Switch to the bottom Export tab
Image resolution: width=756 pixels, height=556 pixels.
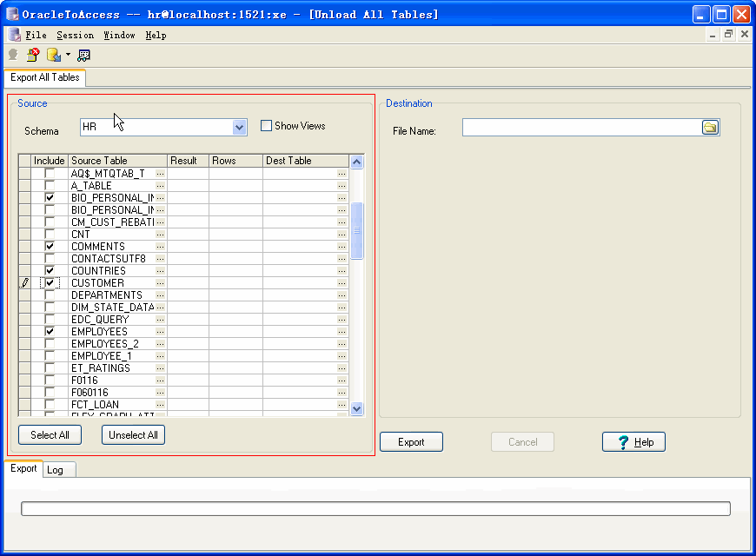coord(23,469)
